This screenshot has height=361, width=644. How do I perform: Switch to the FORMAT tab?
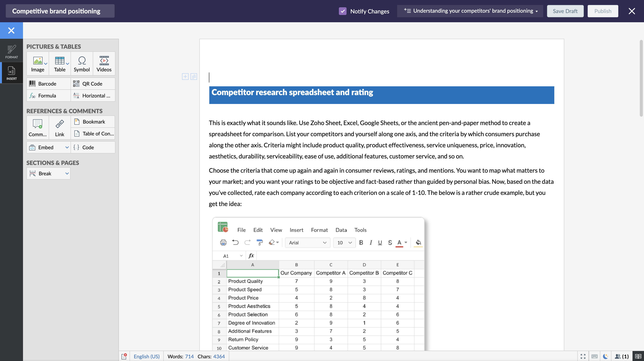[x=11, y=52]
